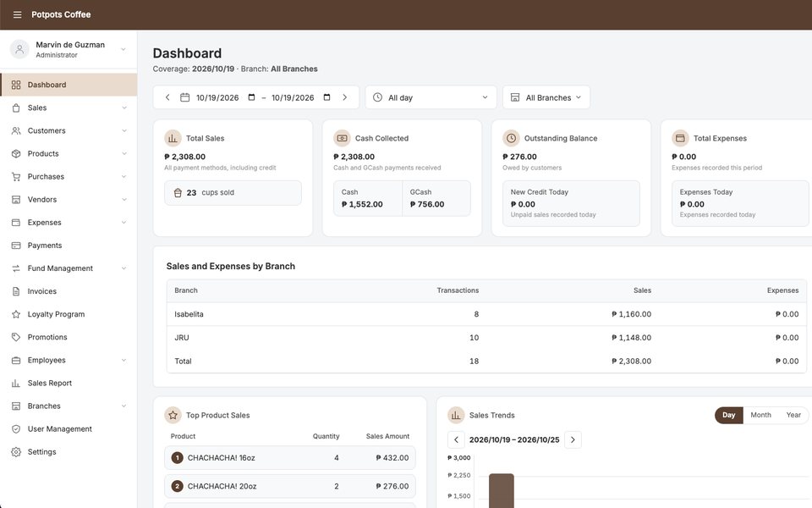Click the Customers people icon
The width and height of the screenshot is (812, 508).
(x=16, y=130)
